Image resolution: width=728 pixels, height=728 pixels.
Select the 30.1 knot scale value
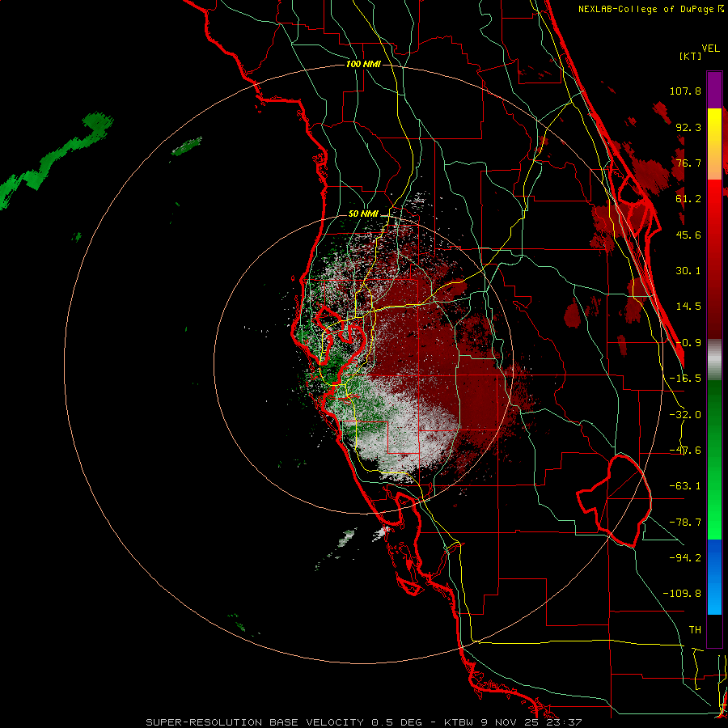688,271
